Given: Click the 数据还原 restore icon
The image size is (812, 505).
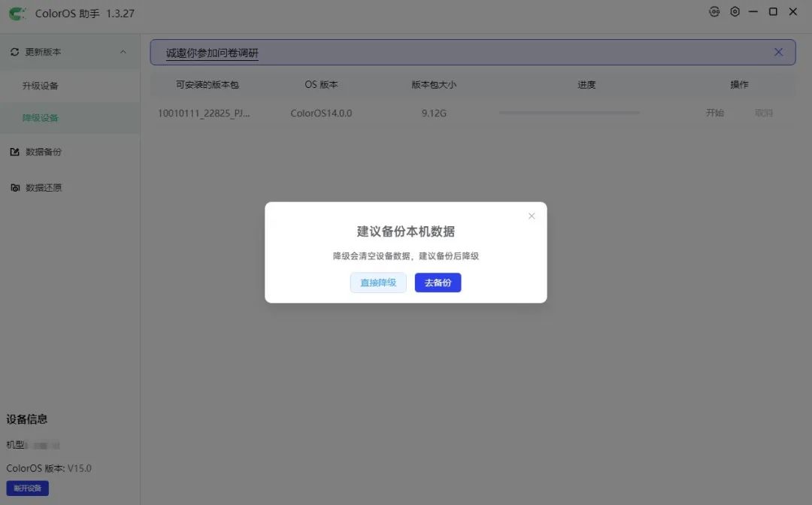Looking at the screenshot, I should [x=15, y=187].
